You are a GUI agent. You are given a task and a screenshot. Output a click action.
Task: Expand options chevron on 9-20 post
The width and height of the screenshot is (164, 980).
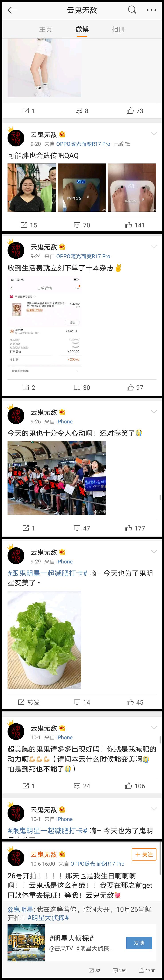(154, 134)
